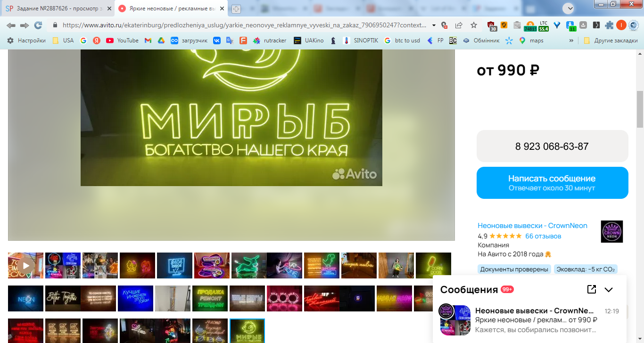Click the Bitcoin price ticker extension icon
Viewport: 644px width, 343px height.
tap(530, 26)
